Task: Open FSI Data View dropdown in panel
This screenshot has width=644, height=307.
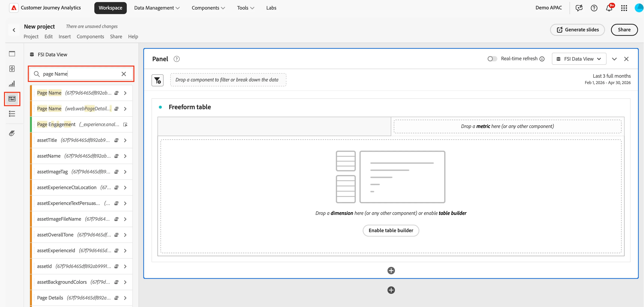Action: click(579, 59)
